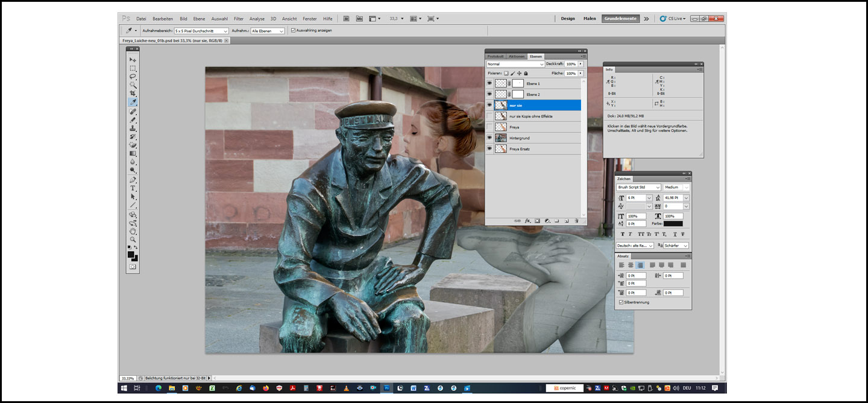
Task: Show the Freya layer
Action: pyautogui.click(x=489, y=127)
